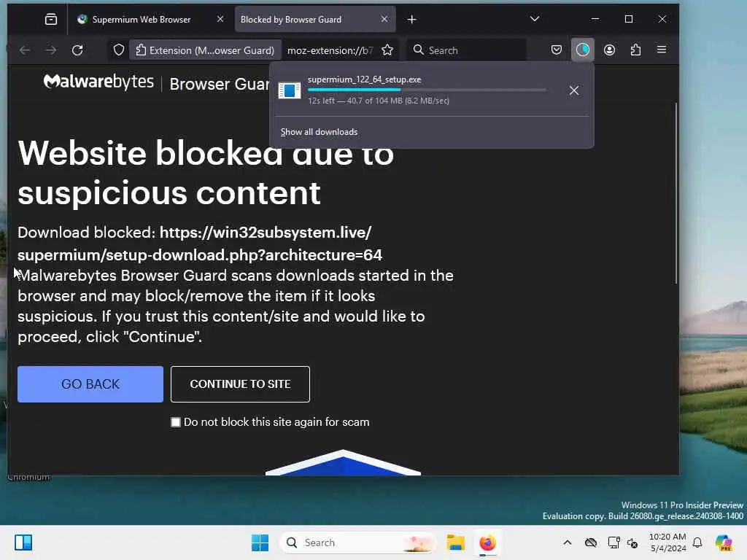The image size is (747, 560).
Task: Go back one page in browser
Action: [25, 50]
